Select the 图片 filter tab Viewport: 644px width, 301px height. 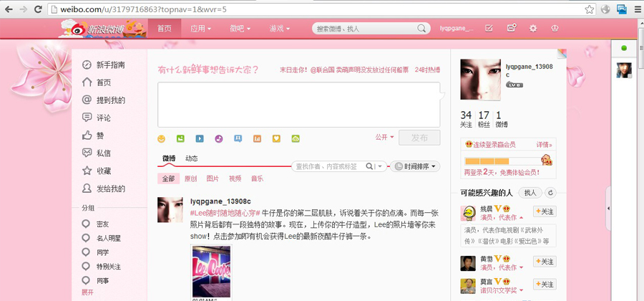(213, 178)
